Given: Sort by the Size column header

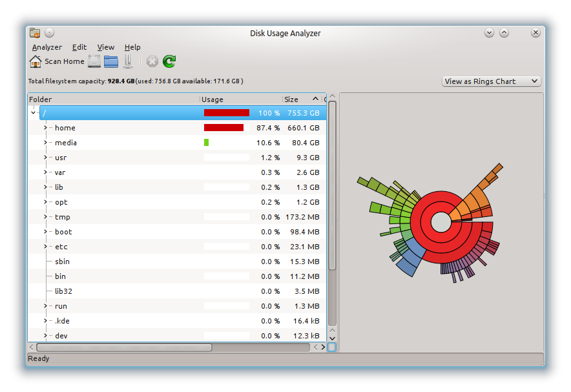Looking at the screenshot, I should pos(302,99).
